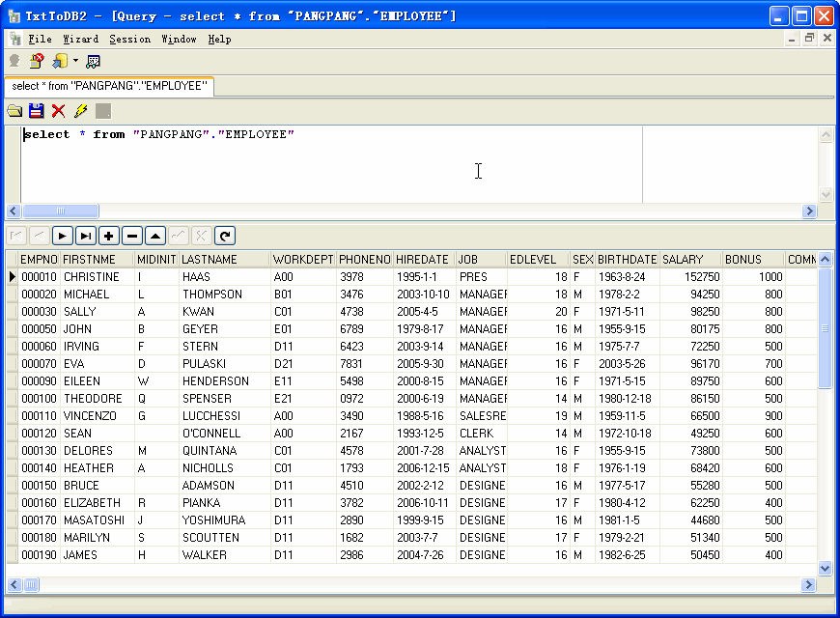Open a SQL file with the folder icon
The image size is (840, 618).
coord(15,111)
